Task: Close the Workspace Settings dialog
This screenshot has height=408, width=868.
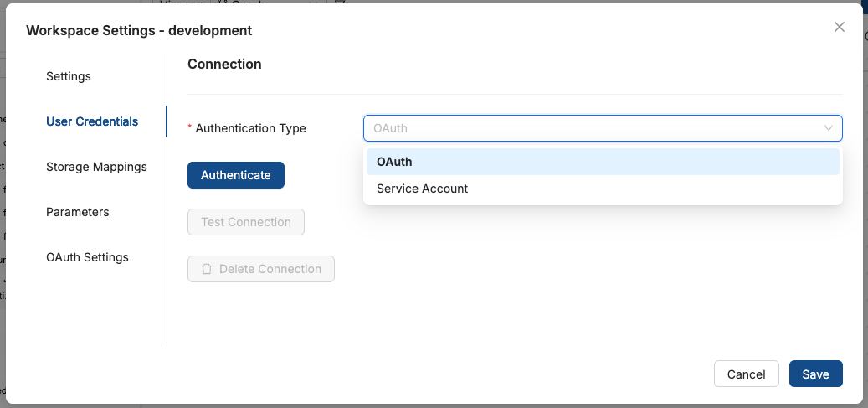Action: (x=840, y=27)
